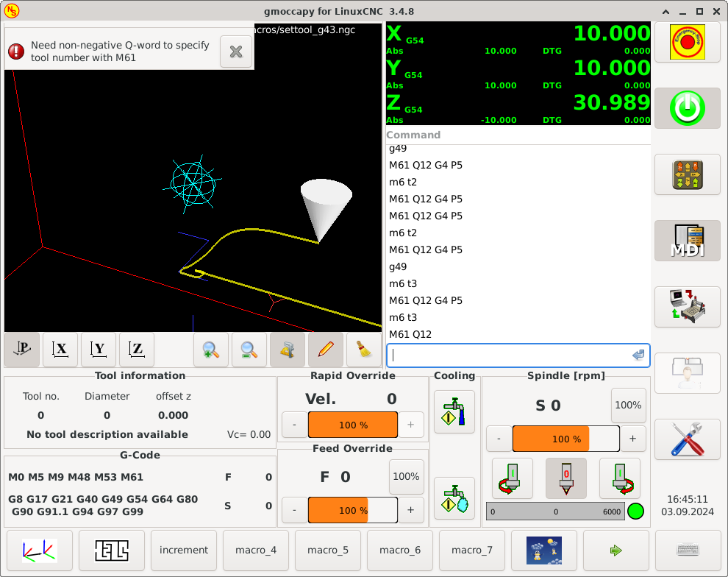The height and width of the screenshot is (577, 728).
Task: Run macro_7
Action: (x=471, y=551)
